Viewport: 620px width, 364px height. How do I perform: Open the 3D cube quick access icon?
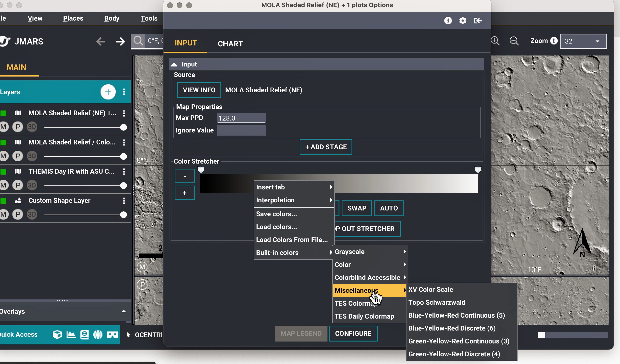57,335
